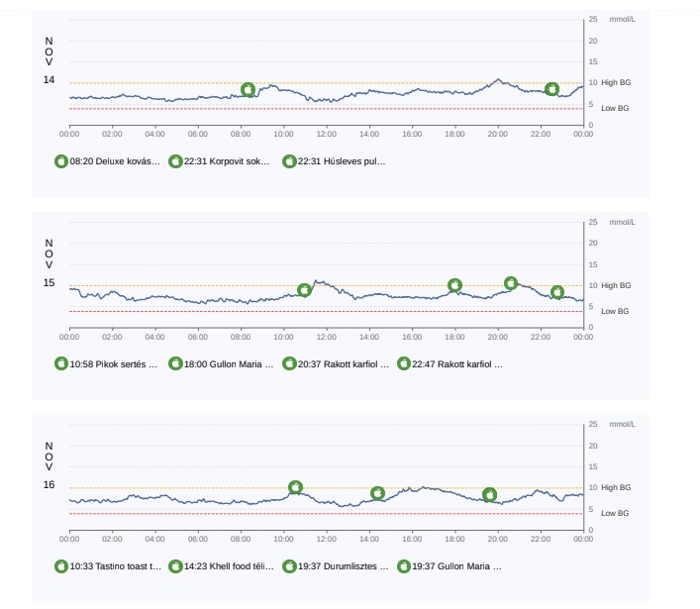Open the 22:47 meal marker on Nov 15 graph
This screenshot has width=700, height=609.
click(557, 292)
